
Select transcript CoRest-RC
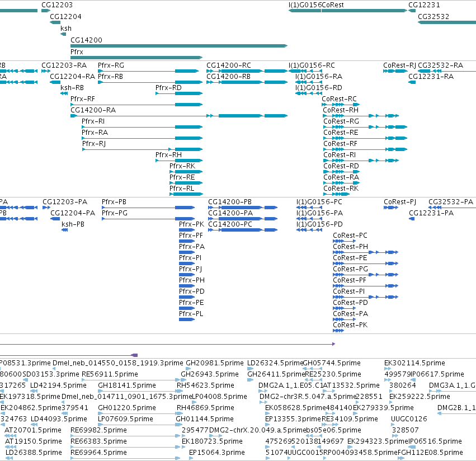(x=341, y=105)
